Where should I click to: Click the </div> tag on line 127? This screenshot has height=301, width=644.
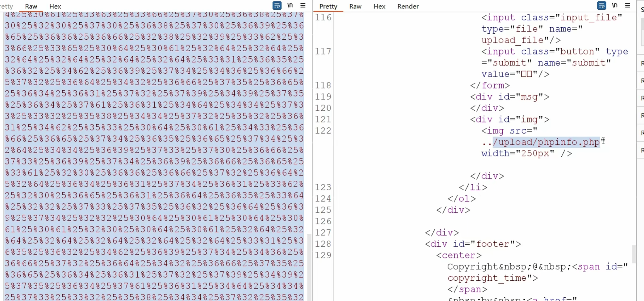[x=442, y=233]
